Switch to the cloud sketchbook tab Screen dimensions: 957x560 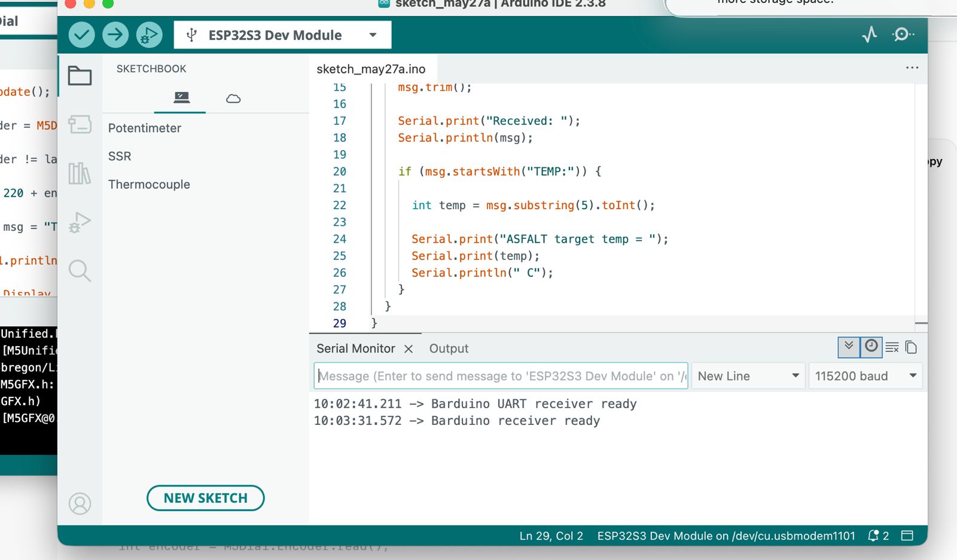pos(233,99)
